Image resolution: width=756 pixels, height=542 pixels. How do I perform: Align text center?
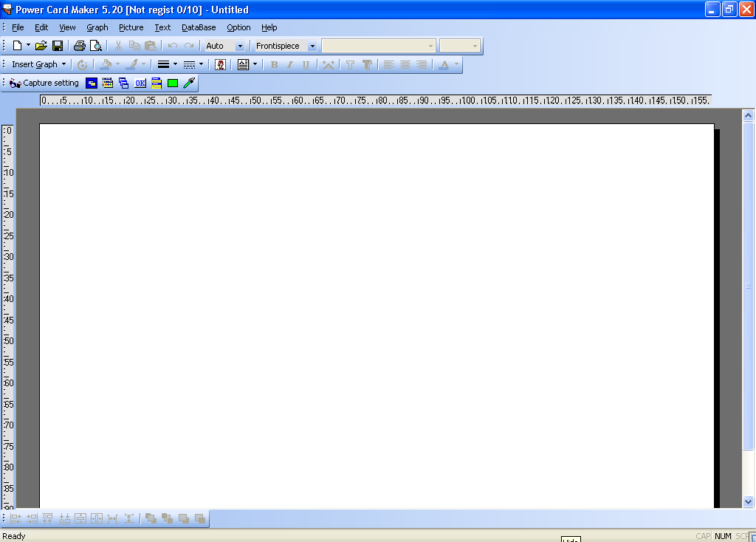pyautogui.click(x=405, y=64)
